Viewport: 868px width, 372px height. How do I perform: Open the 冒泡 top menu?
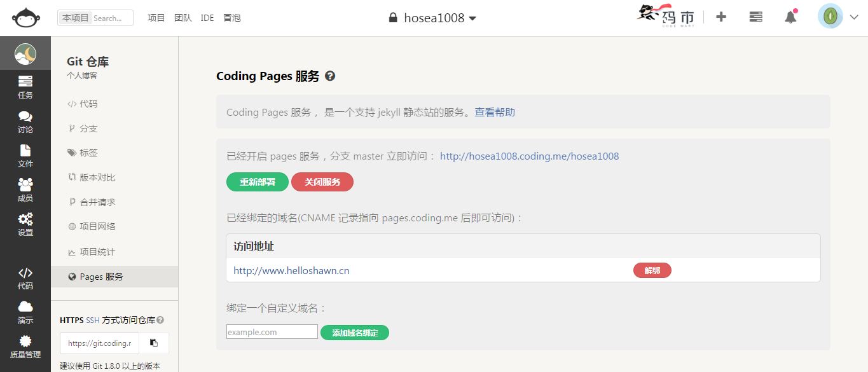[232, 18]
